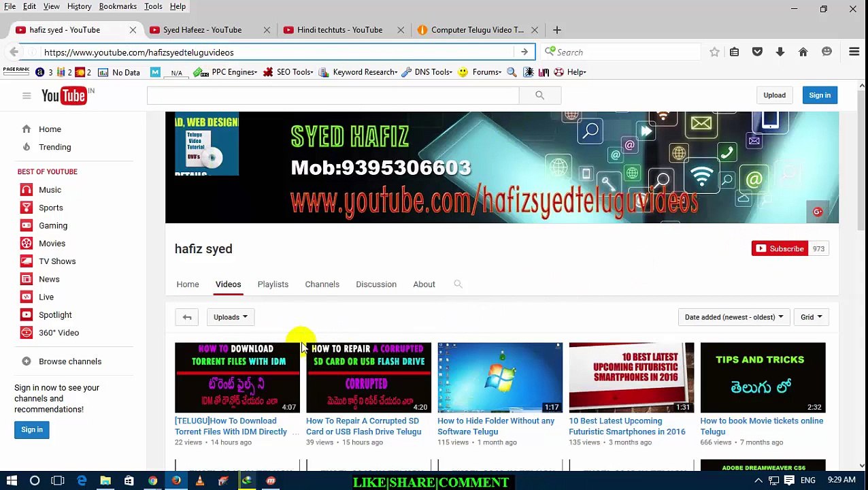Open the channel Channels tab
868x490 pixels.
322,284
